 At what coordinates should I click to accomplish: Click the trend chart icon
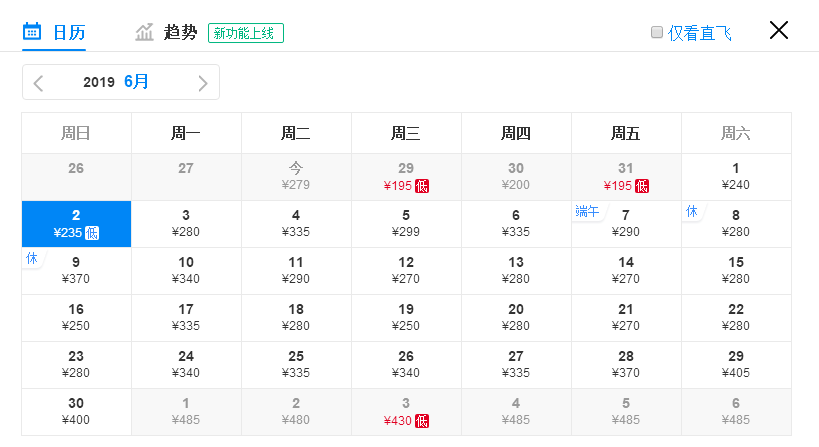[144, 32]
